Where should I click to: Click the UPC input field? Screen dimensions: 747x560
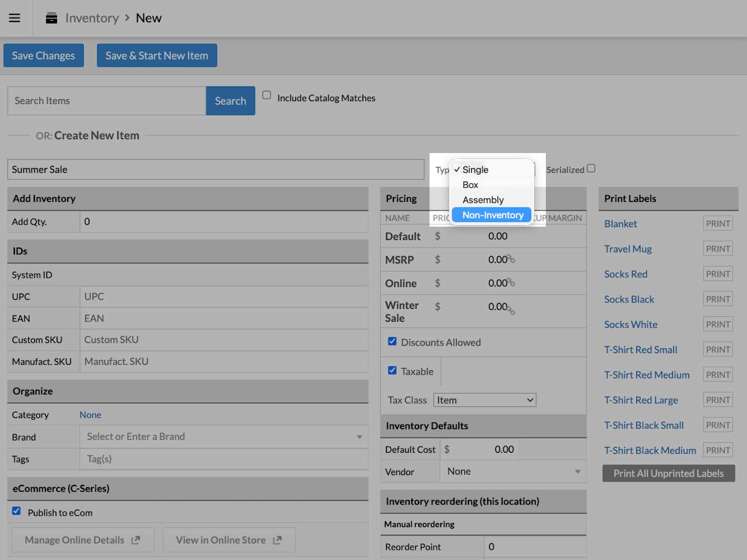[224, 297]
